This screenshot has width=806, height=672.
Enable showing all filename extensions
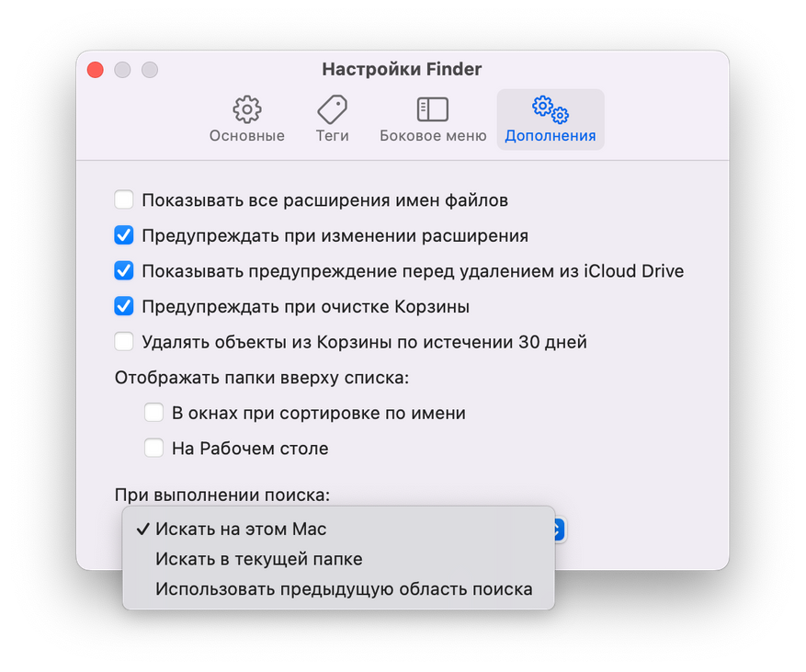point(124,199)
